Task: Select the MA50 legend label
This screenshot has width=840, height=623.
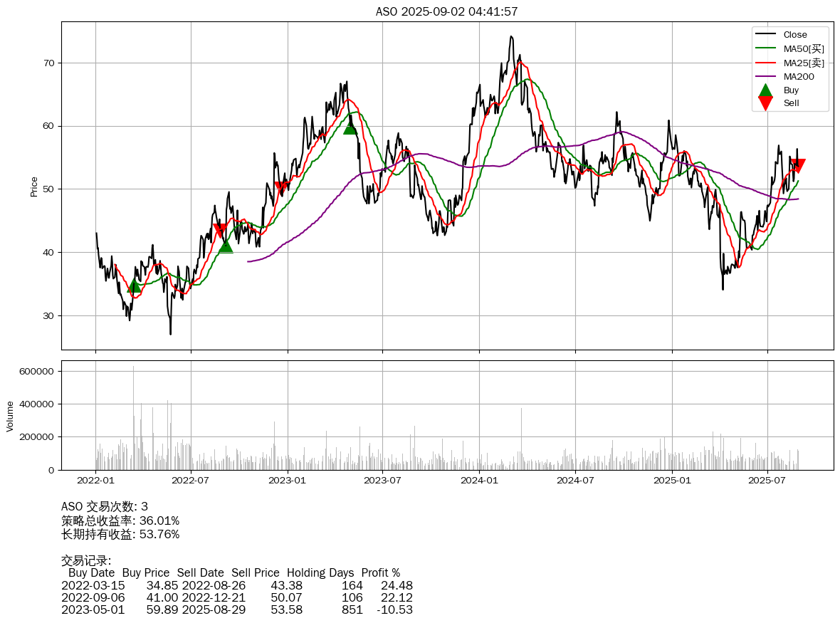Action: coord(804,48)
